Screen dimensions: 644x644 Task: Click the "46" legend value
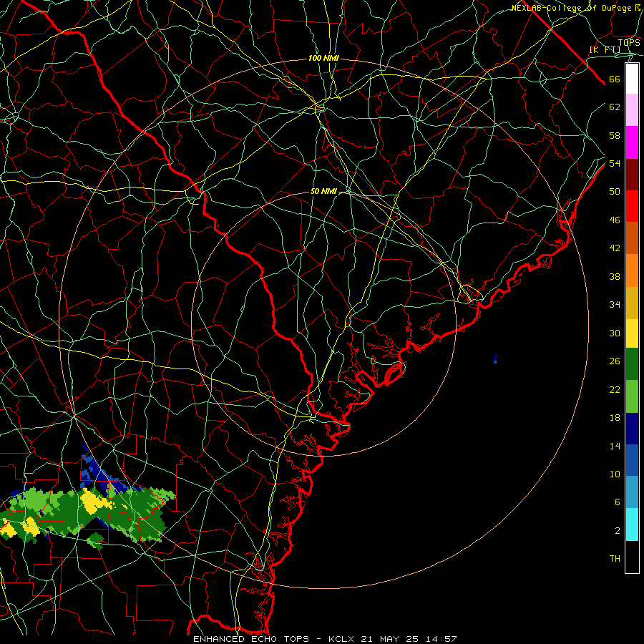[x=615, y=220]
